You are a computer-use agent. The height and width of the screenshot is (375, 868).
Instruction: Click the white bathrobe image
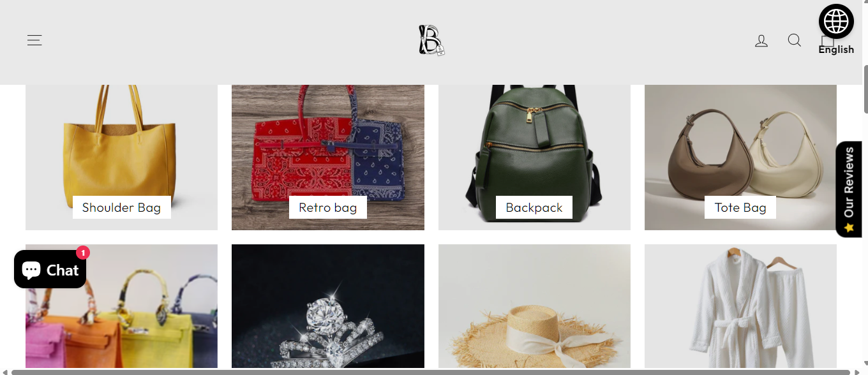(740, 307)
